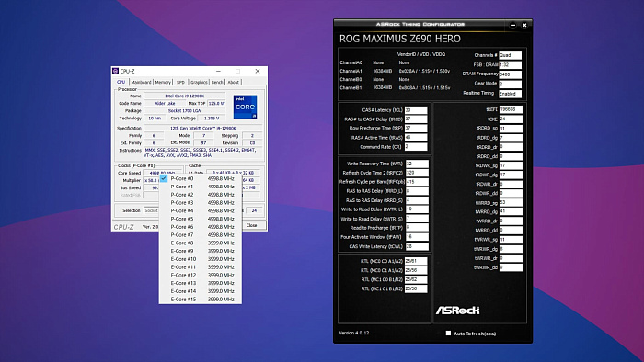Click the RTL (MC0 C0 A1/A2) field
Screen dimensions: 644x362
(x=416, y=261)
